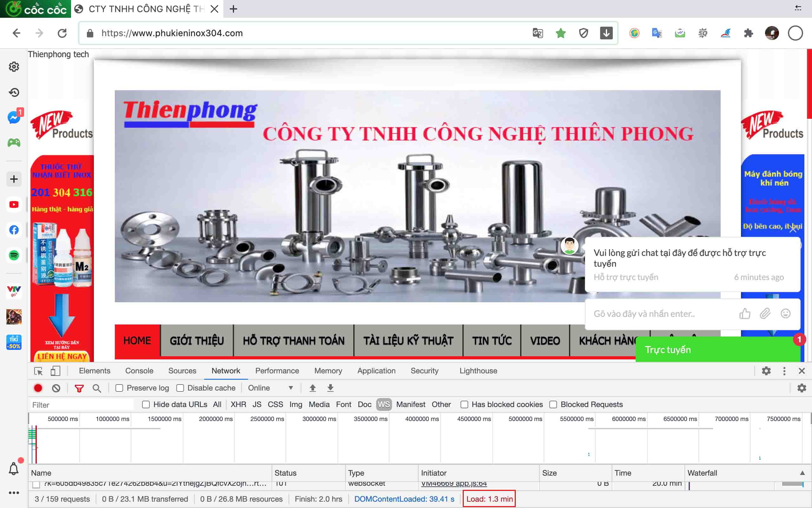
Task: Open YouTube from sidebar
Action: tap(14, 204)
